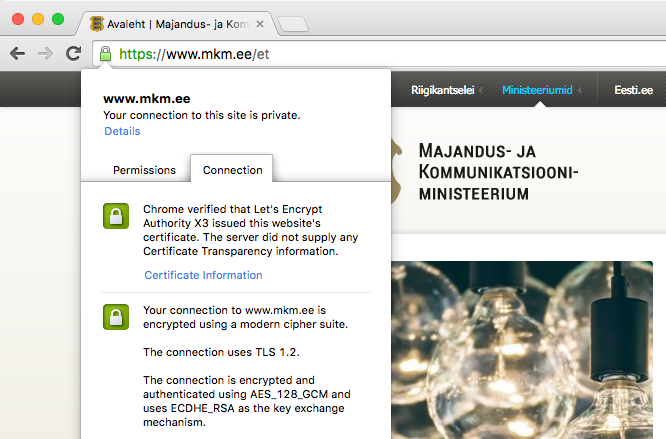Viewport: 666px width, 439px height.
Task: Click the 'Your connection to this site is private.' text
Action: click(202, 115)
